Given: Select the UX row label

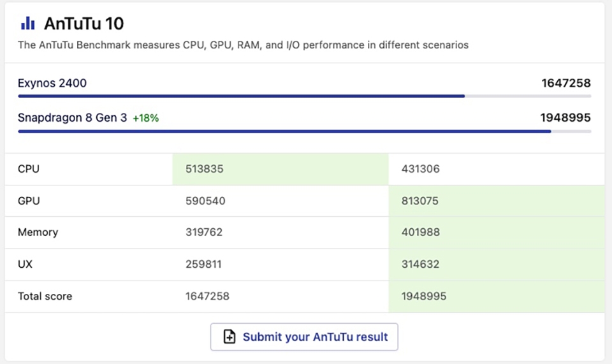Looking at the screenshot, I should click(x=25, y=264).
